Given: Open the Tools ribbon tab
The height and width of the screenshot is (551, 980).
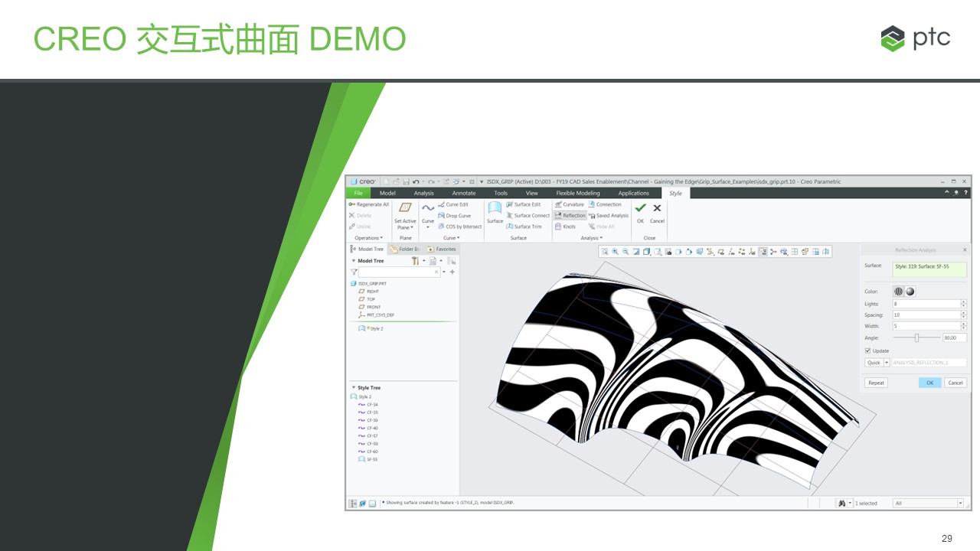Looking at the screenshot, I should pos(501,193).
